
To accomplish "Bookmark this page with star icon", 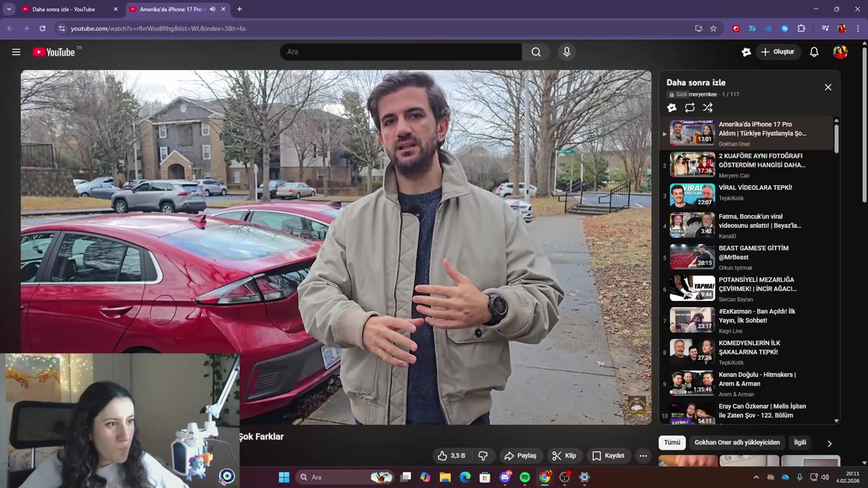I will click(x=713, y=28).
